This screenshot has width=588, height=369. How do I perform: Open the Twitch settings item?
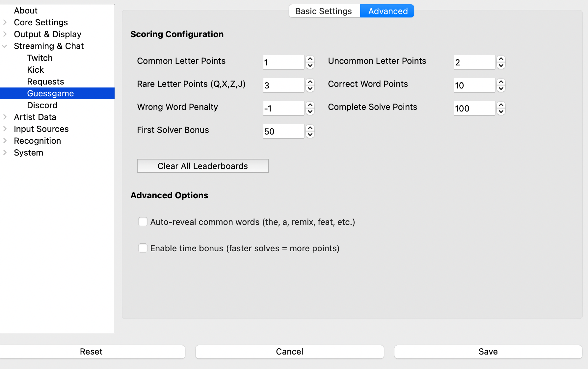point(40,58)
